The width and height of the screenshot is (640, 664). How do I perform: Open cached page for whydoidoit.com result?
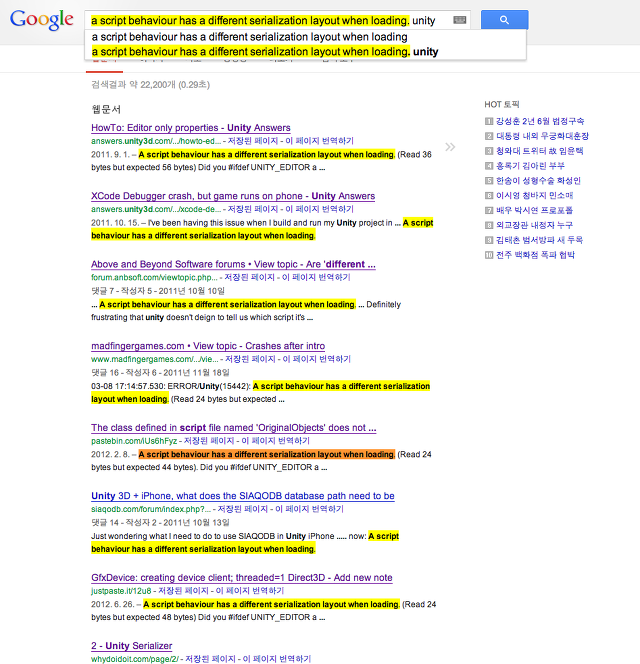pyautogui.click(x=210, y=659)
